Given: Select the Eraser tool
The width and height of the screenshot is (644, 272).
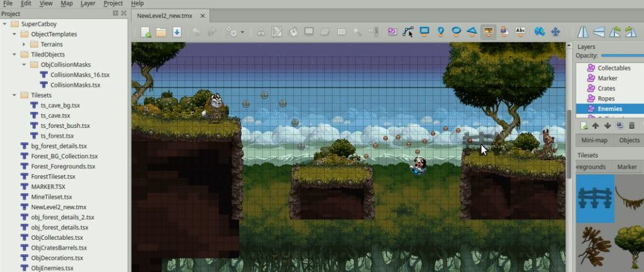Looking at the screenshot, I should [x=325, y=31].
